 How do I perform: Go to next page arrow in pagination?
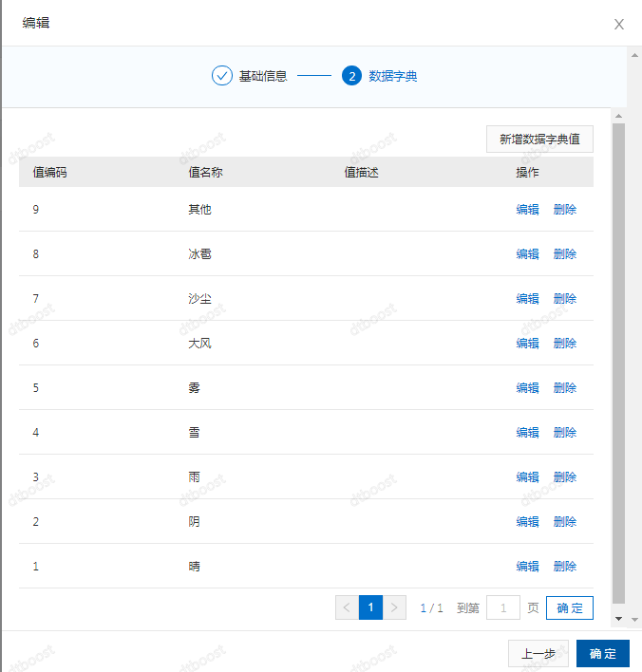coord(395,607)
